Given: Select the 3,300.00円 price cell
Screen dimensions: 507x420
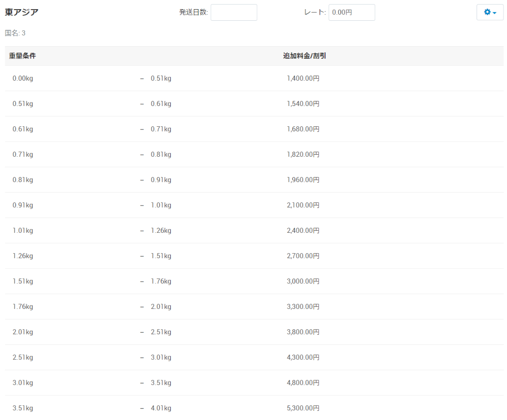Looking at the screenshot, I should point(303,307).
